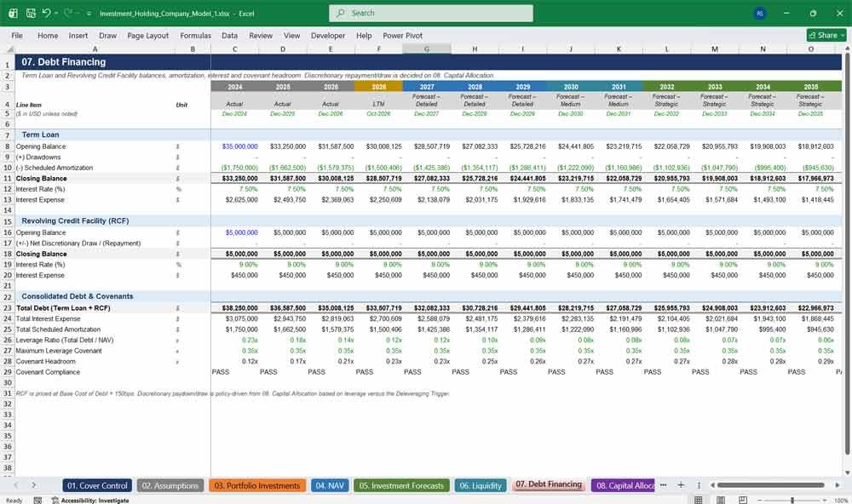Open the Insert ribbon tab
This screenshot has width=852, height=504.
point(78,35)
